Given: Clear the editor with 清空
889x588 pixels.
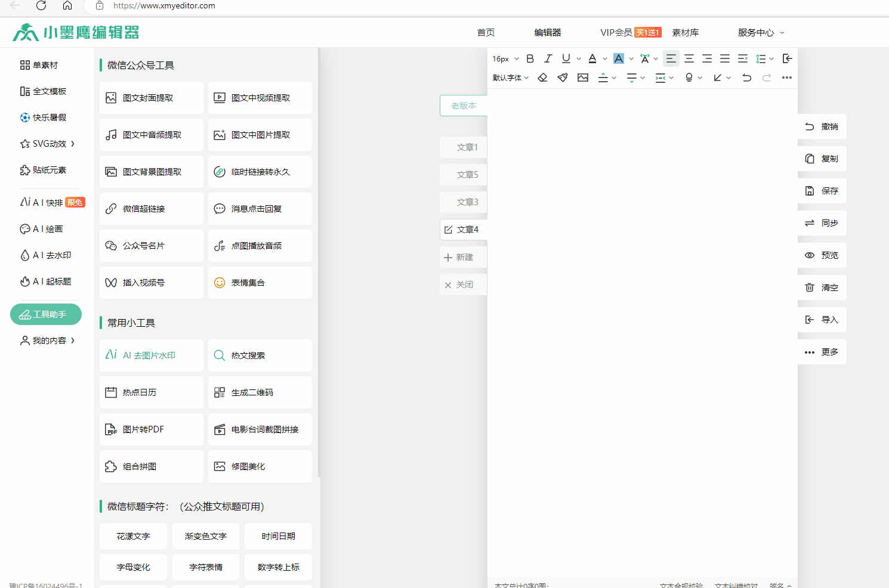Looking at the screenshot, I should click(x=822, y=287).
